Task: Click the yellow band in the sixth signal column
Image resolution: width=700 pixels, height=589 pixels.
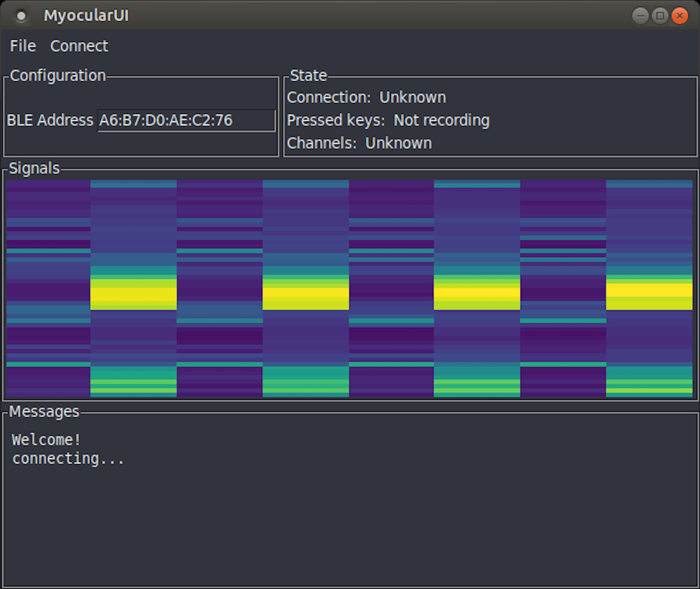Action: [477, 295]
